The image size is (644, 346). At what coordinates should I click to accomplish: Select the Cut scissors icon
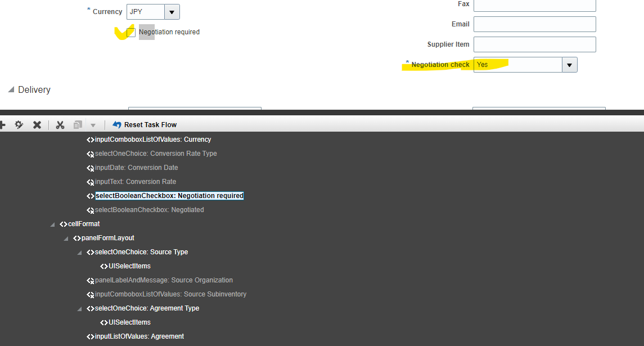coord(60,125)
